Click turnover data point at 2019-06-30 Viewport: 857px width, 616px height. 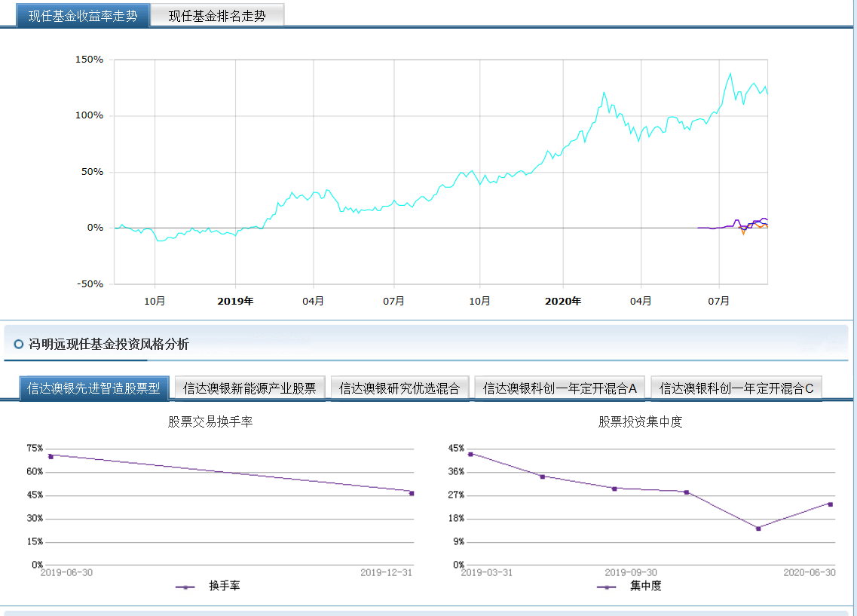coord(51,456)
